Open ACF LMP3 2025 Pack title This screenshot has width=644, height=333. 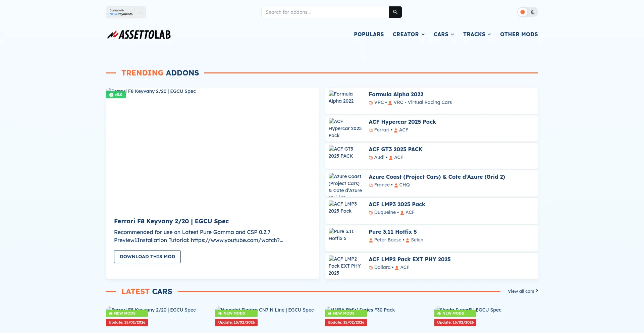(397, 204)
